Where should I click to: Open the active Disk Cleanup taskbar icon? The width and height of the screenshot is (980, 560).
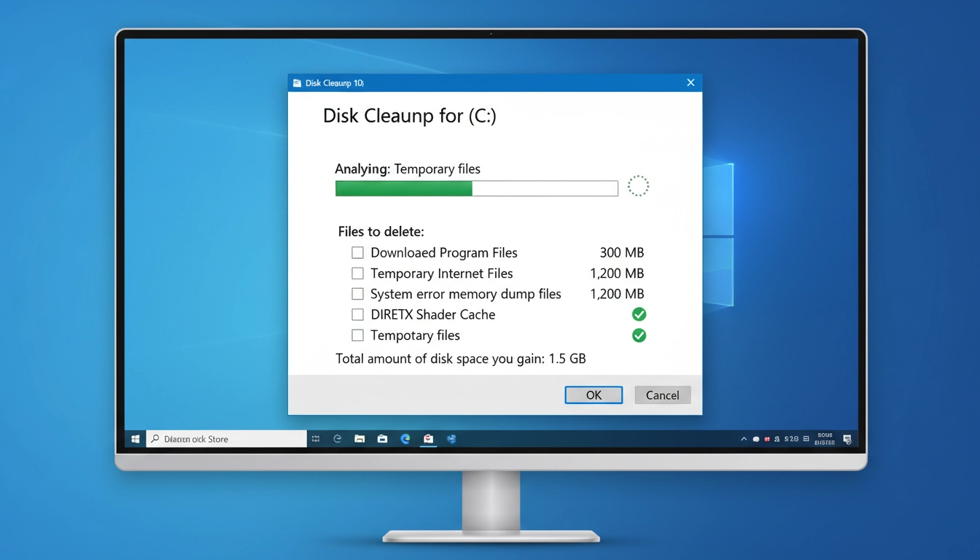(428, 438)
